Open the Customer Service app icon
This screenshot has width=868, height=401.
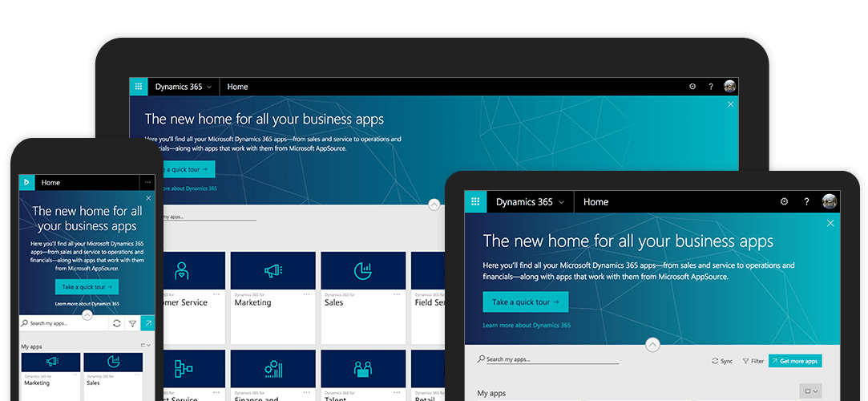click(x=182, y=271)
